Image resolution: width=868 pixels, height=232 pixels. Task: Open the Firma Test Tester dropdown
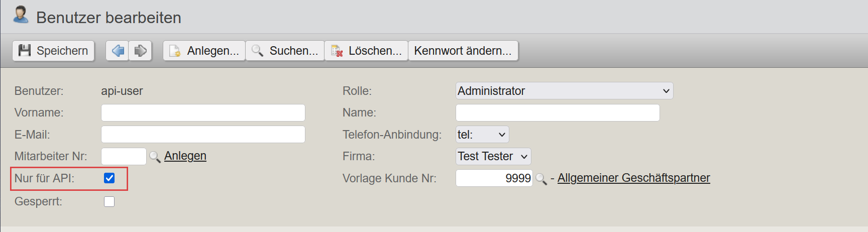[493, 156]
